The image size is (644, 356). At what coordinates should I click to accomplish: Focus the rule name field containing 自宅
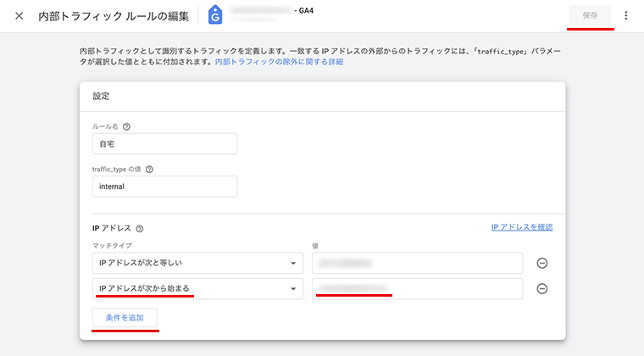coord(164,144)
